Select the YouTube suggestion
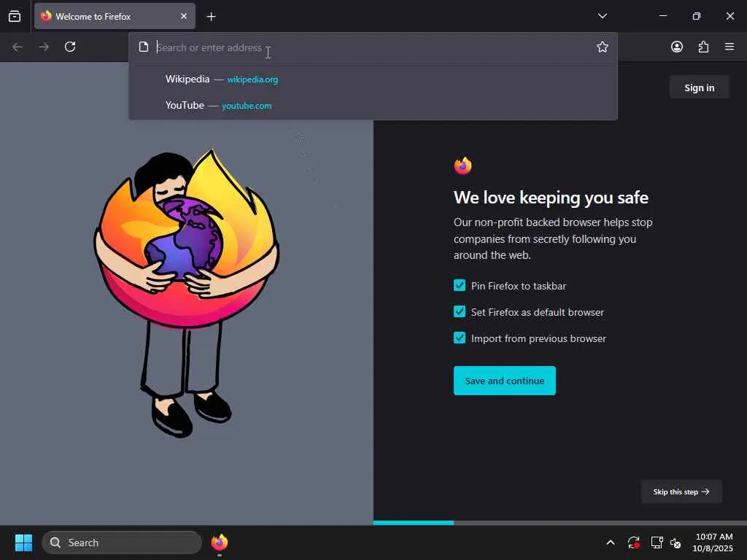The height and width of the screenshot is (560, 747). tap(373, 105)
